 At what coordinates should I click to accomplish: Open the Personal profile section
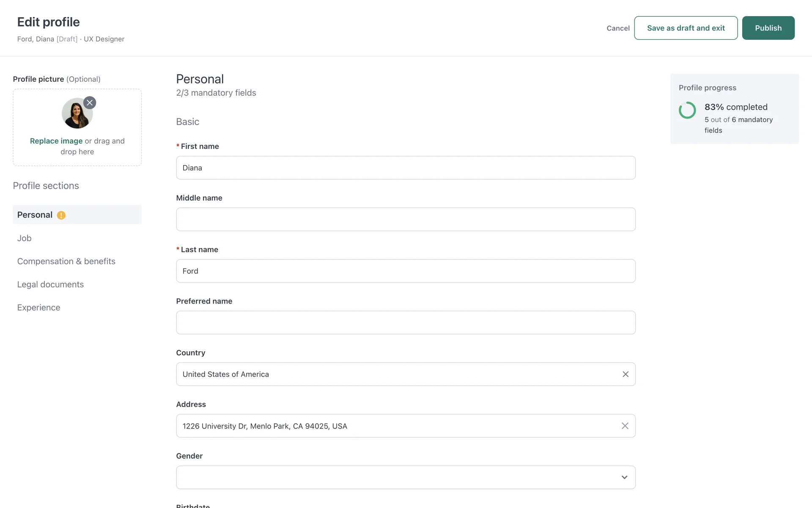coord(35,215)
